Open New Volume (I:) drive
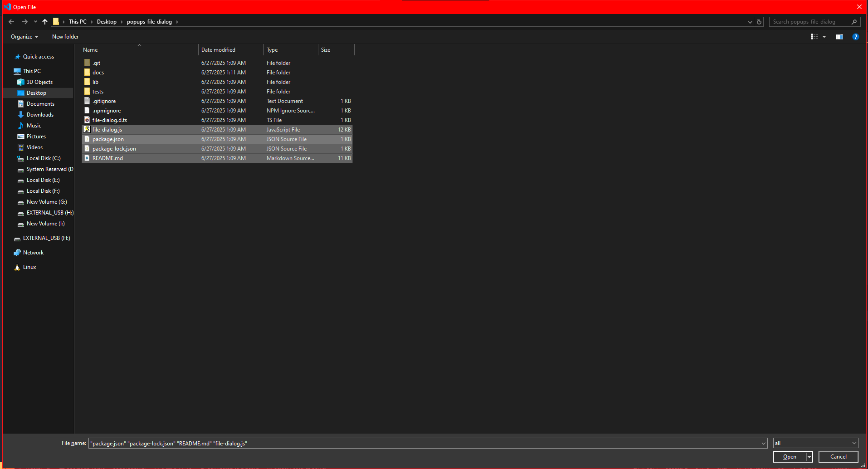 45,224
